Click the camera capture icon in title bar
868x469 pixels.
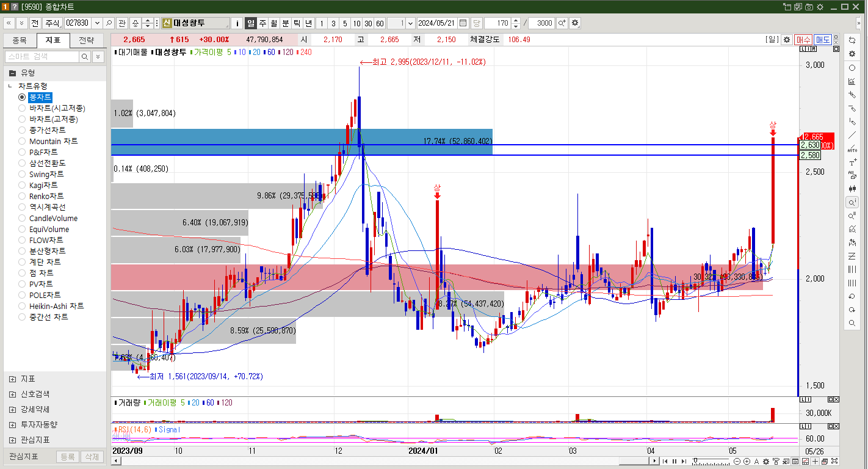(809, 7)
